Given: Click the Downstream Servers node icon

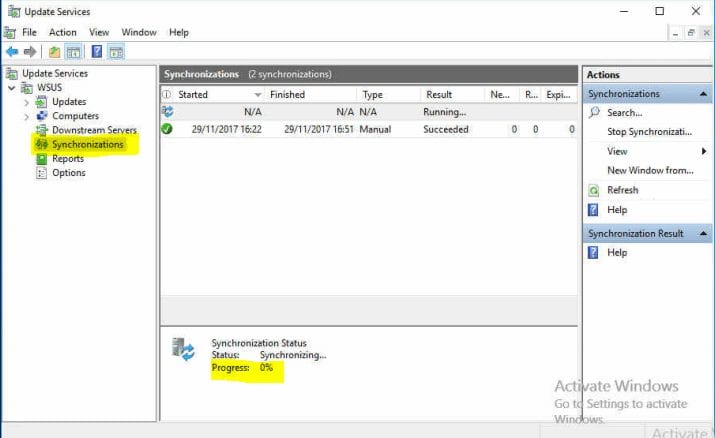Looking at the screenshot, I should (x=41, y=130).
